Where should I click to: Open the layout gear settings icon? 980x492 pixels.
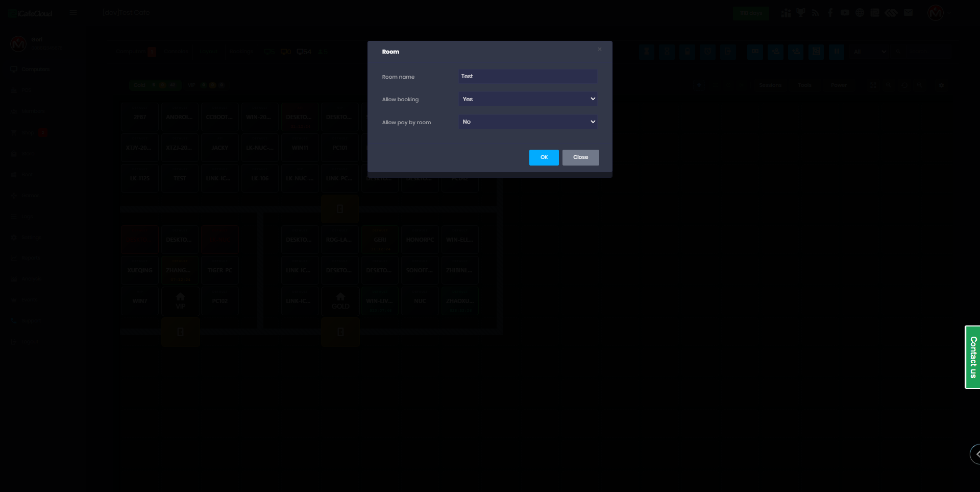[941, 85]
